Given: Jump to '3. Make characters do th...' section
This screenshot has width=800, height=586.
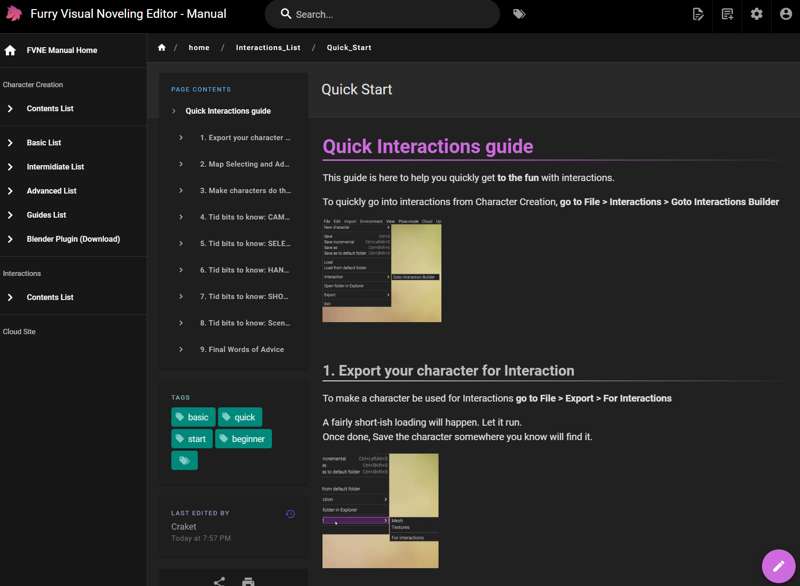Looking at the screenshot, I should (245, 191).
